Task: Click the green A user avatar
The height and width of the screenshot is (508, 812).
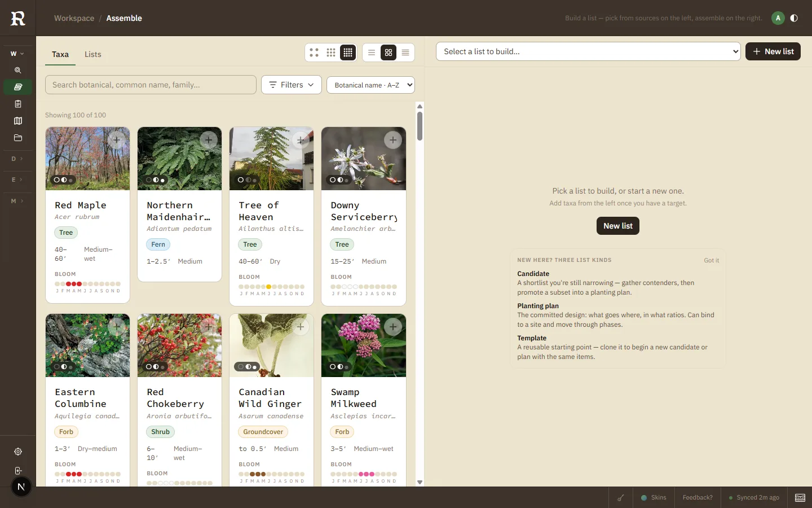Action: click(778, 18)
